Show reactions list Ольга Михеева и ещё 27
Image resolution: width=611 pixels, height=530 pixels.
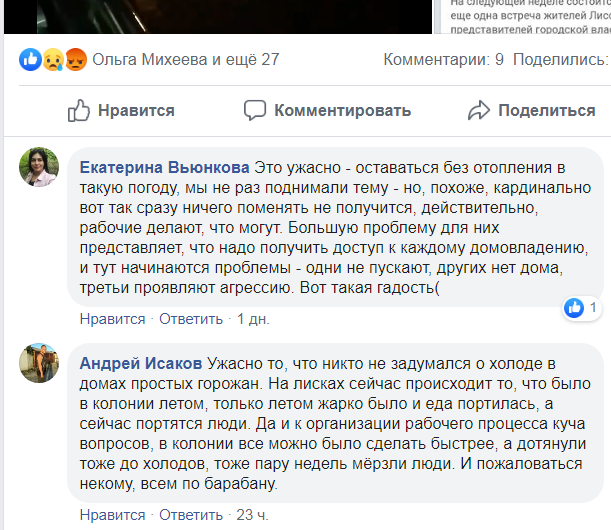186,60
